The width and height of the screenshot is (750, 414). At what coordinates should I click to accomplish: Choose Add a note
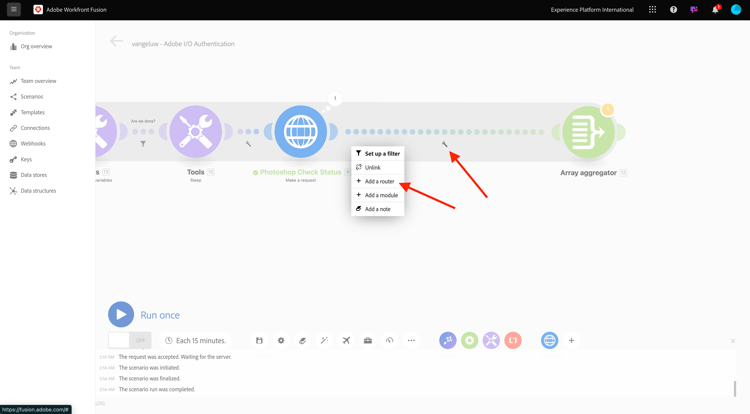pyautogui.click(x=378, y=209)
